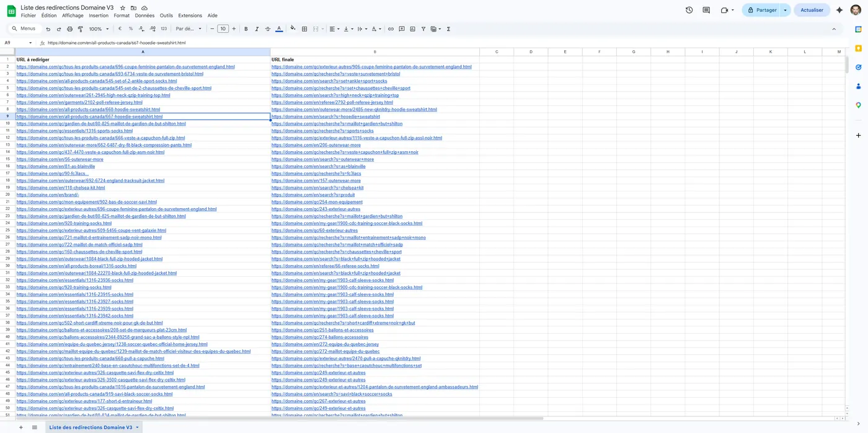Click the Move to folder icon

[133, 8]
